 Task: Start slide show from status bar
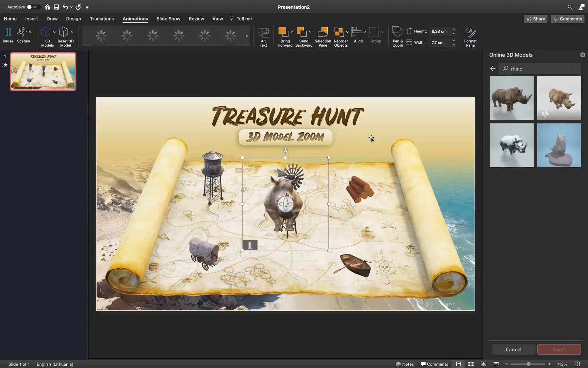(496, 364)
